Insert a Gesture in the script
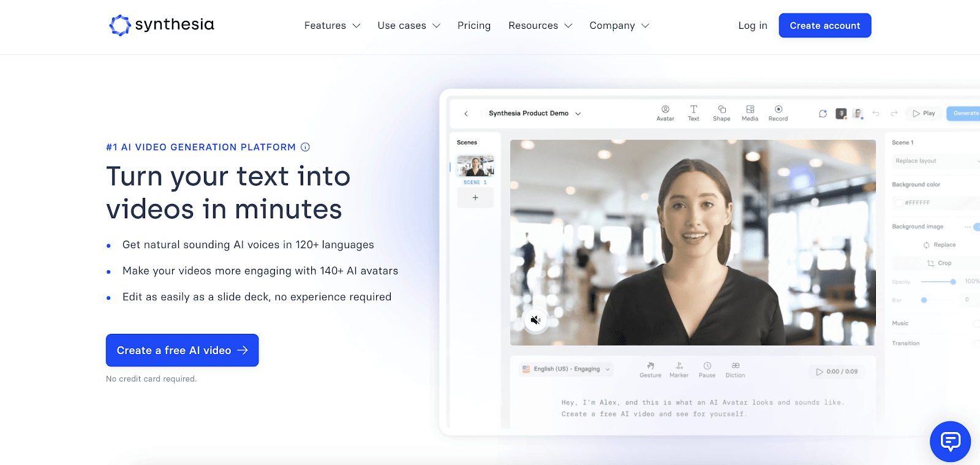980x465 pixels. click(650, 369)
